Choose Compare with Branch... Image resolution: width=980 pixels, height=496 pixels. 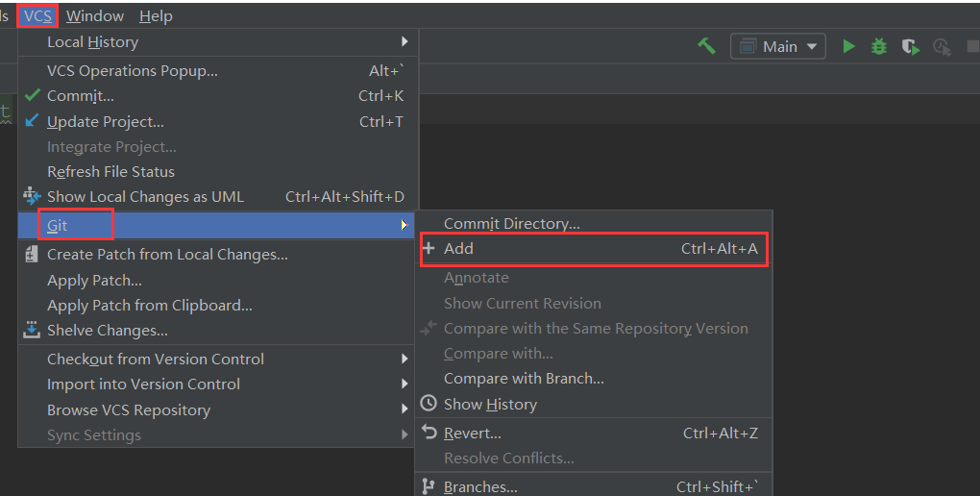tap(594, 379)
